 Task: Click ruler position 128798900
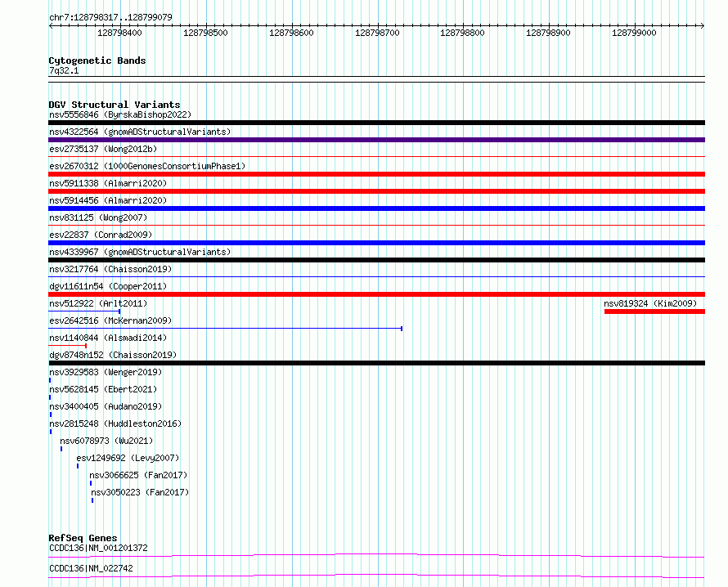[x=548, y=33]
